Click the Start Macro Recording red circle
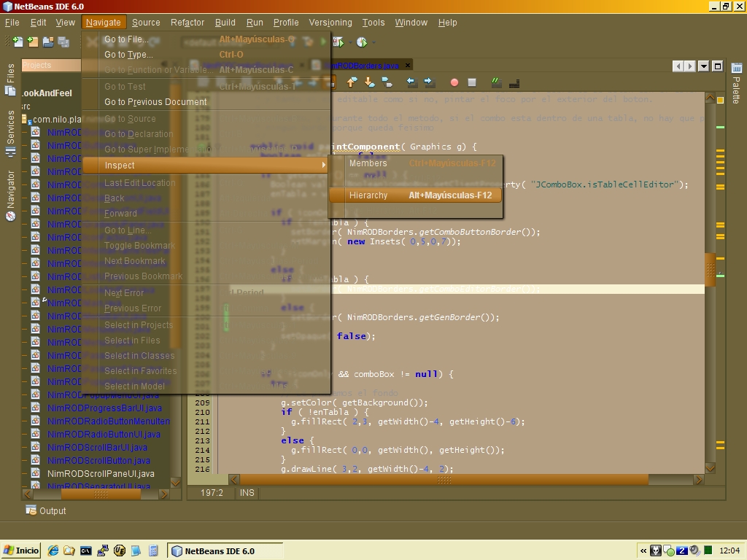 (x=454, y=82)
